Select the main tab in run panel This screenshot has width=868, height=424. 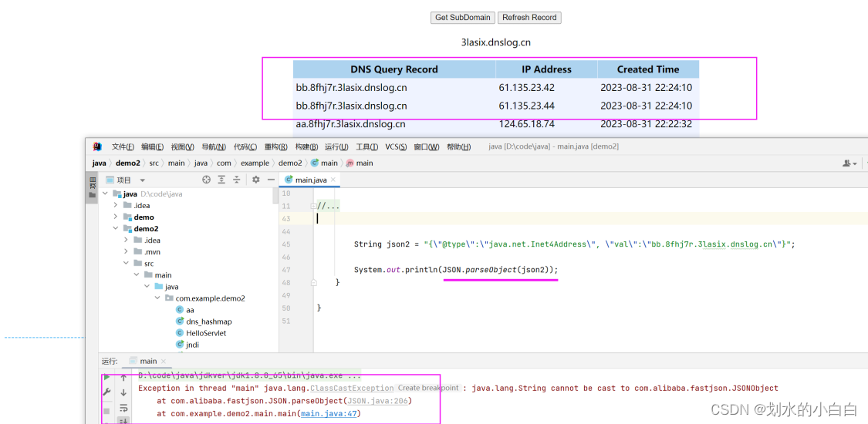coord(148,361)
